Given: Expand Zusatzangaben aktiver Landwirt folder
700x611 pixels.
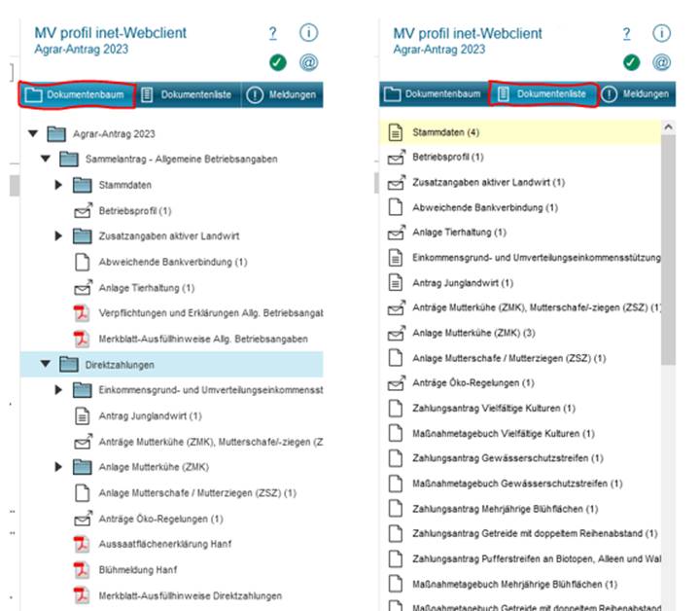Looking at the screenshot, I should pyautogui.click(x=57, y=235).
